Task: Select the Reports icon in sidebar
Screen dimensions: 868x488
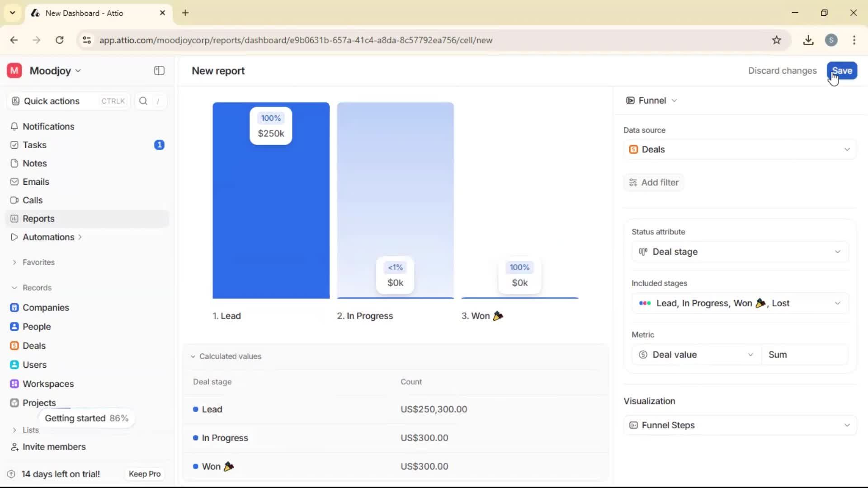Action: [15, 219]
